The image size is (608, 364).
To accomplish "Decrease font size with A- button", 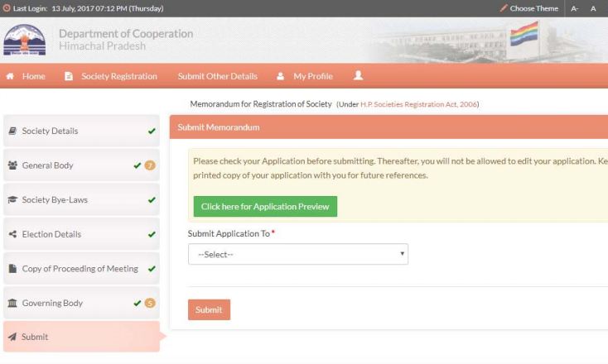I will point(575,8).
